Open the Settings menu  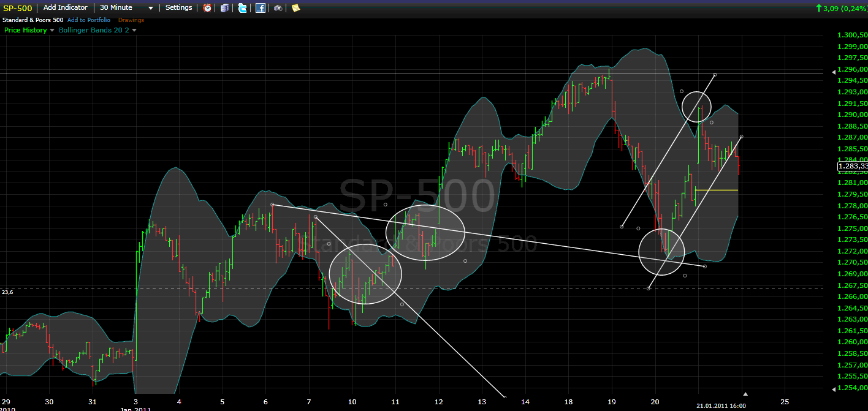pos(178,8)
